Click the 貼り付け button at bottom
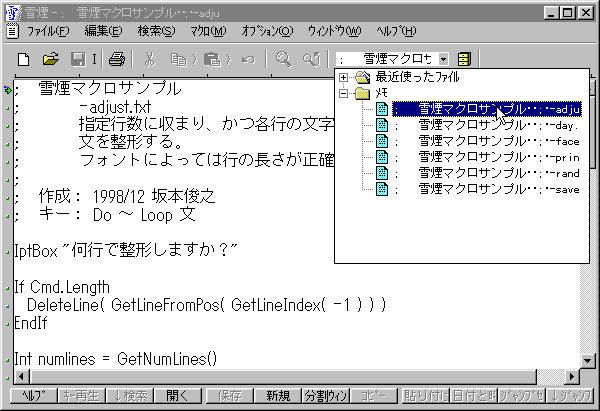600x411 pixels. click(426, 396)
